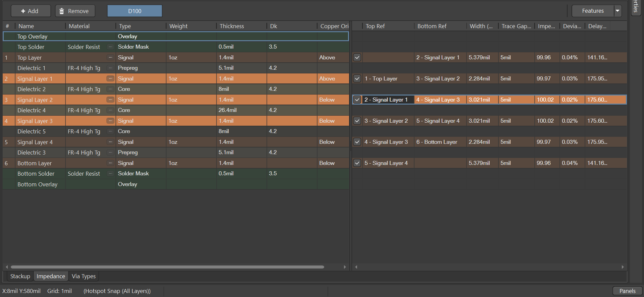Click the Top Ref column header

(x=388, y=26)
